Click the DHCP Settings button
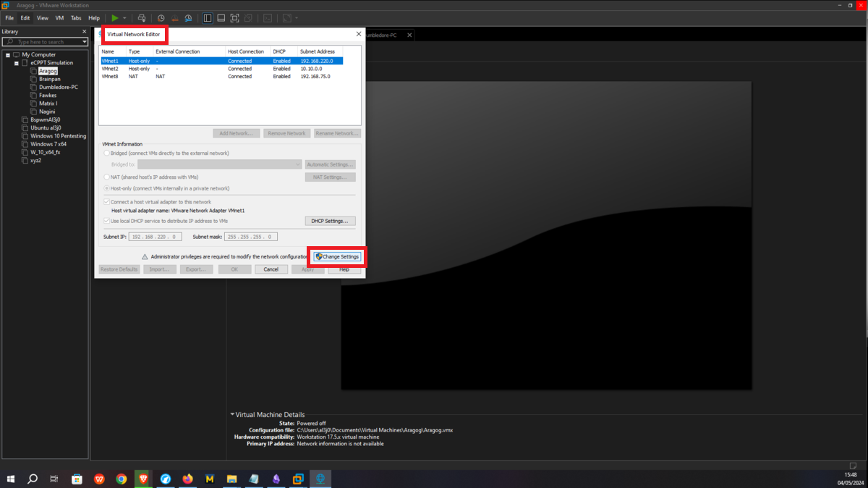Viewport: 868px width, 488px height. [x=330, y=221]
